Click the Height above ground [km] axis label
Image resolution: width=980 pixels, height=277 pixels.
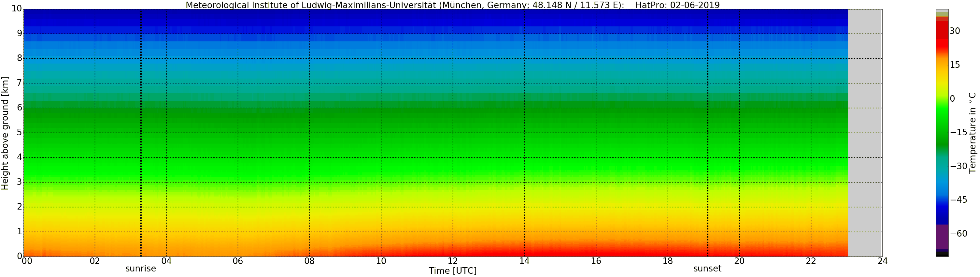[5, 133]
